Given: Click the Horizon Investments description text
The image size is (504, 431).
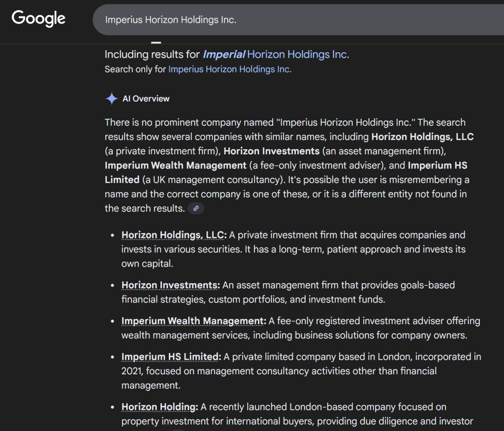Looking at the screenshot, I should [x=339, y=285].
